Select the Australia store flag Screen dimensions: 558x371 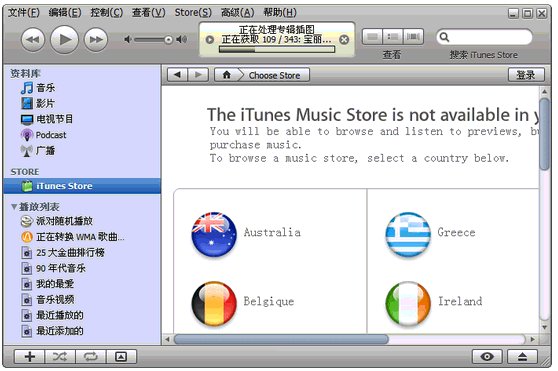[x=214, y=234]
